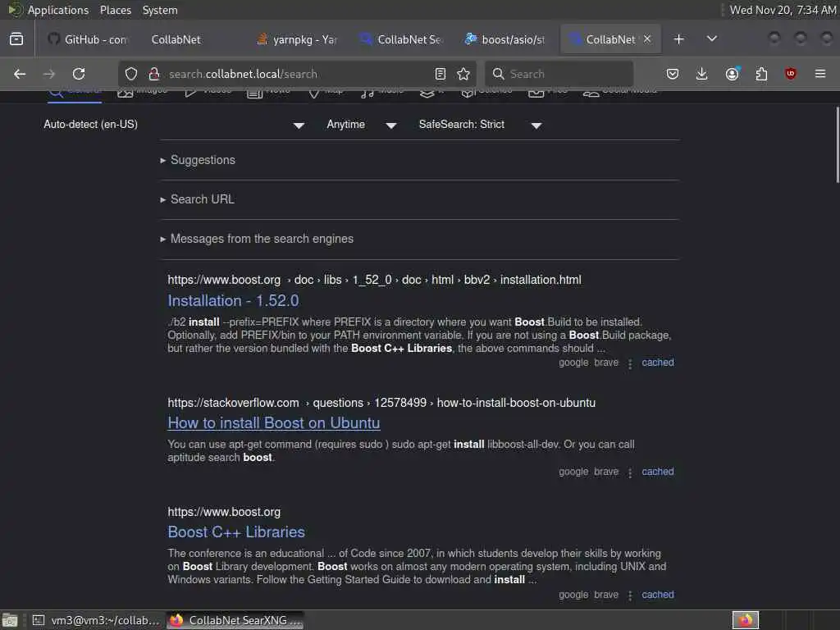Click the Firefox icon in bottom-right panel

pos(746,620)
